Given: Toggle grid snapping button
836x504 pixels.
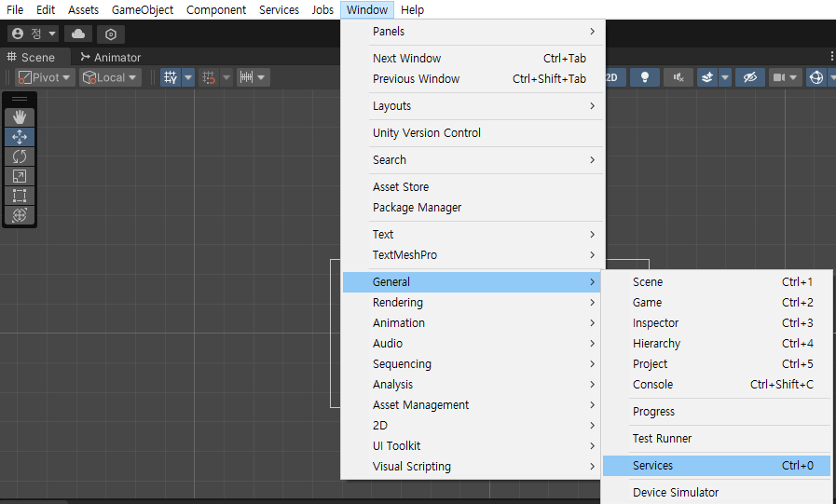Looking at the screenshot, I should coord(171,77).
